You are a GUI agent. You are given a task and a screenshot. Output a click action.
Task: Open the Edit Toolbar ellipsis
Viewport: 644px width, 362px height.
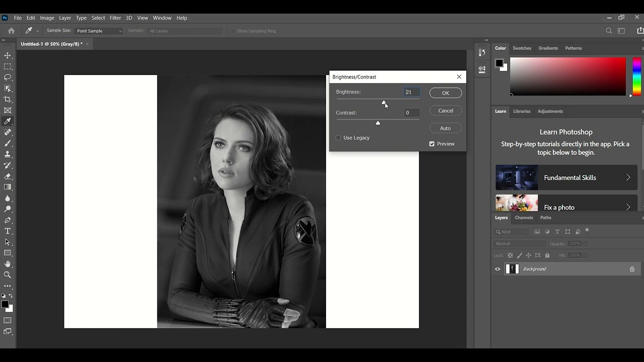tap(8, 286)
